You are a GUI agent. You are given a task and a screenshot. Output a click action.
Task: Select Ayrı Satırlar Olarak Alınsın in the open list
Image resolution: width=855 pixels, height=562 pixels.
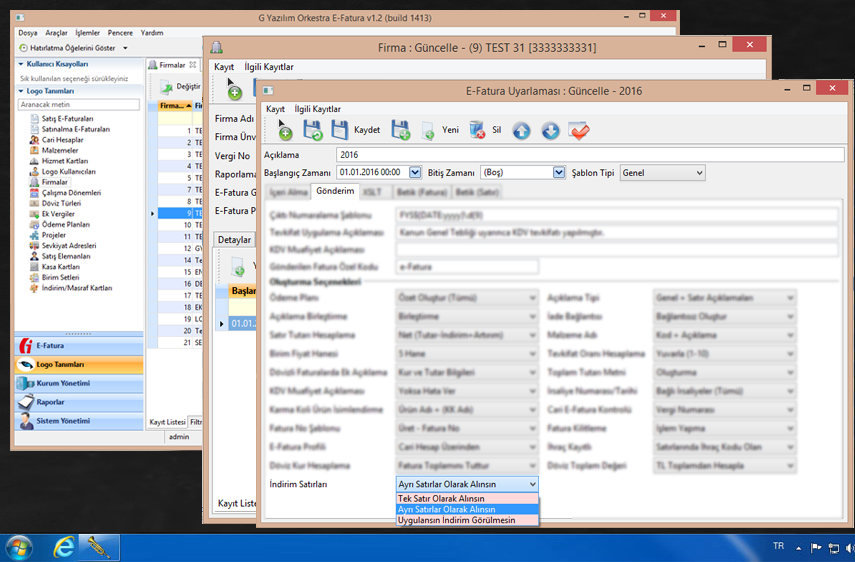click(x=467, y=509)
